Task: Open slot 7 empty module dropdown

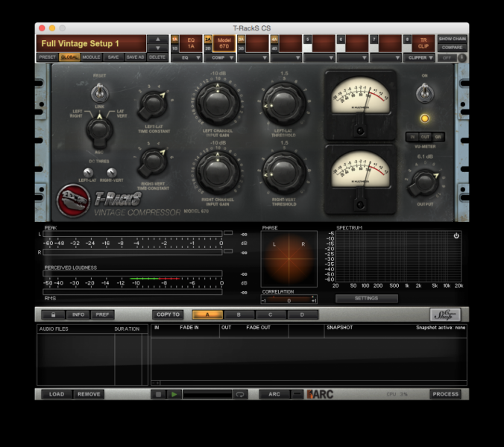Action: (x=386, y=58)
